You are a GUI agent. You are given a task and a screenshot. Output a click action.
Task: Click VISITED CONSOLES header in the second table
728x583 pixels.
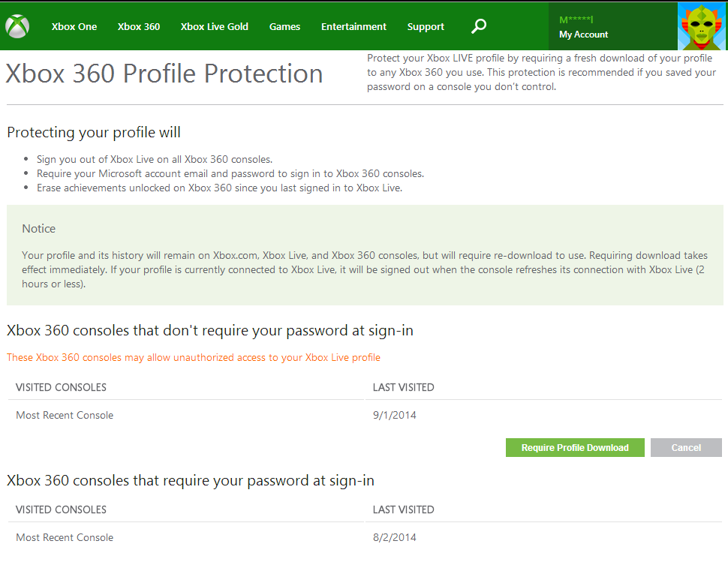click(61, 509)
